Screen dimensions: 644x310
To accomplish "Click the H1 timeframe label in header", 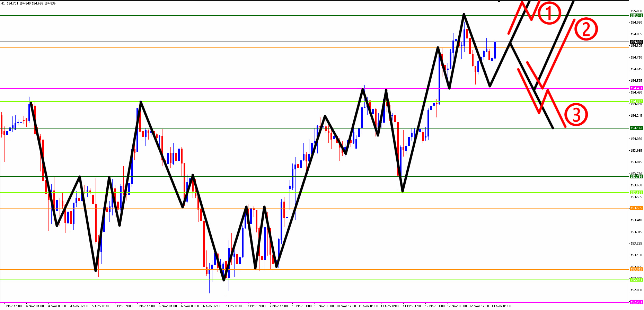I will click(2, 3).
